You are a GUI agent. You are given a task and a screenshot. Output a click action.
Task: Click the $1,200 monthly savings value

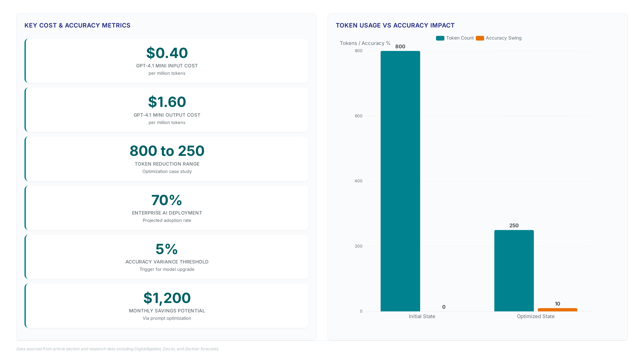pos(167,298)
